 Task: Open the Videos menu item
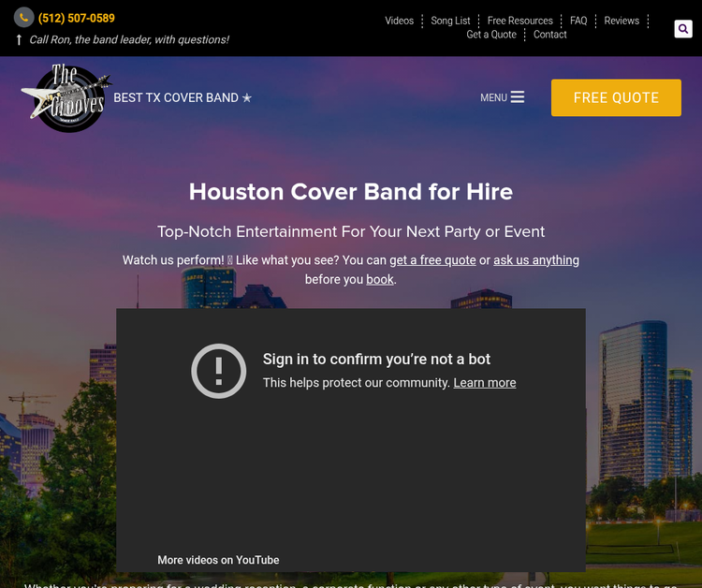click(x=399, y=21)
